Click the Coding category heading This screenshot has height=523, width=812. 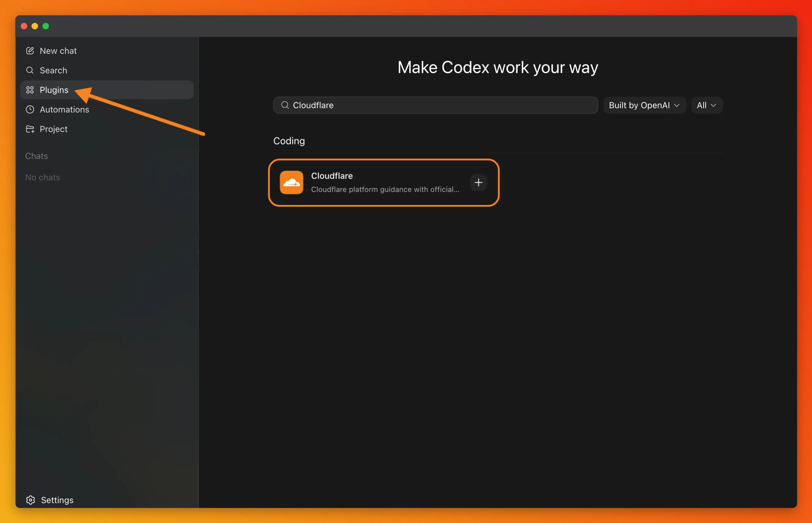click(x=289, y=141)
